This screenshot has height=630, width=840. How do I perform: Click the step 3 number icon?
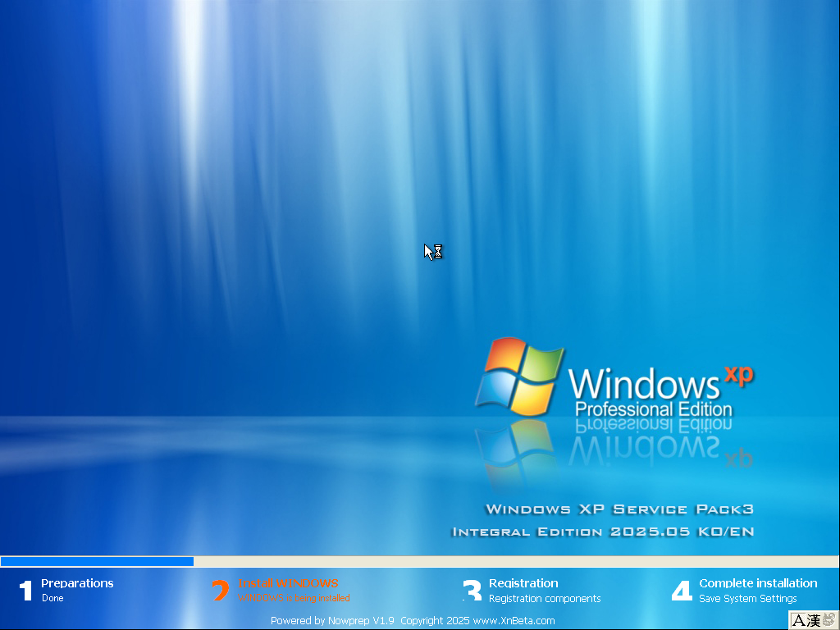472,591
